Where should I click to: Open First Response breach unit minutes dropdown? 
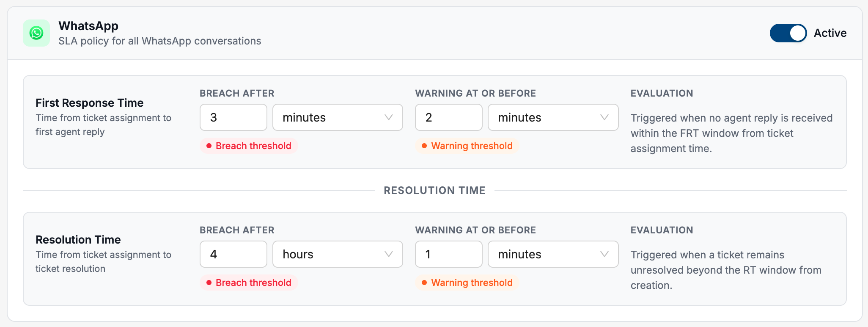(x=338, y=117)
